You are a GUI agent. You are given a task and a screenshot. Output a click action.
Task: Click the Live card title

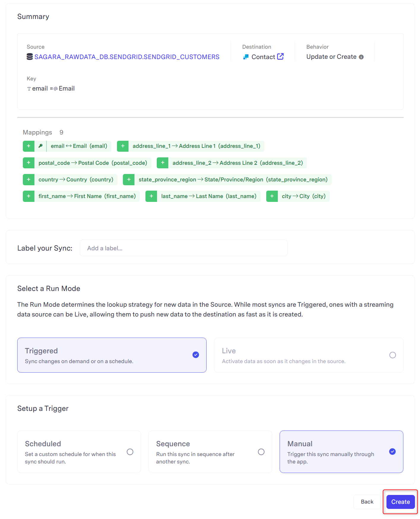(x=229, y=351)
